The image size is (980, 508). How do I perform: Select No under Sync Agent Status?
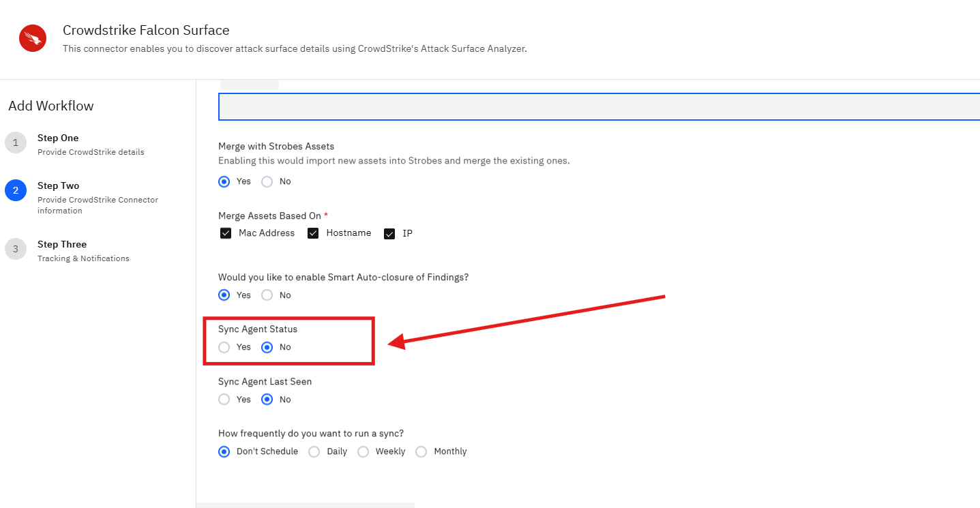coord(267,347)
